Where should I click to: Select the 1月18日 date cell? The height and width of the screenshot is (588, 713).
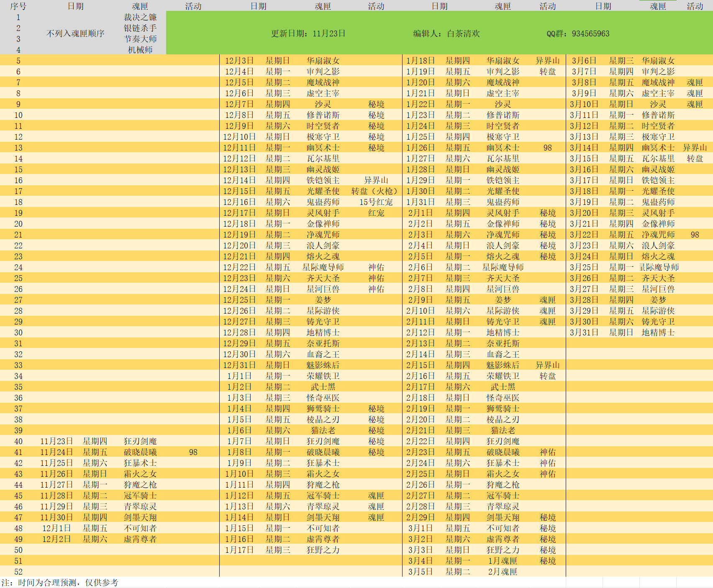(x=421, y=61)
